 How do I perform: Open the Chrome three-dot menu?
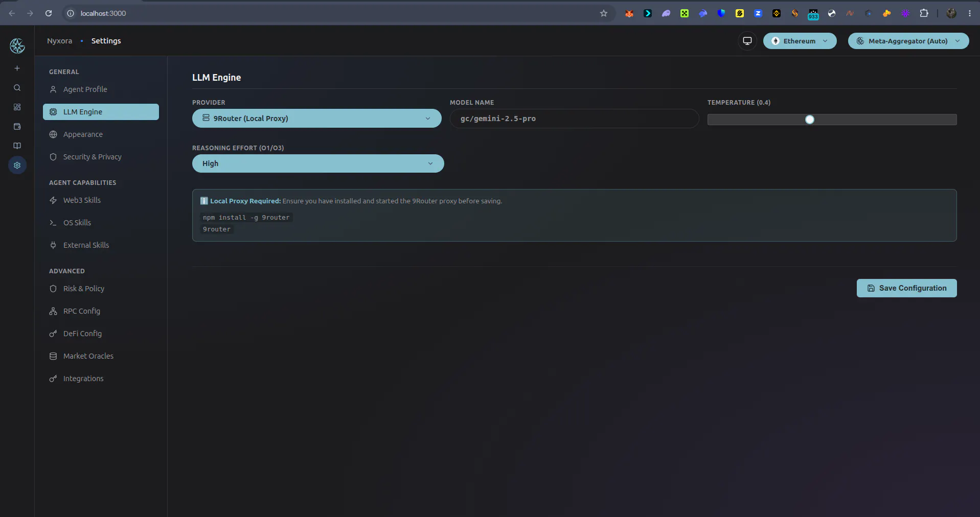(x=970, y=13)
